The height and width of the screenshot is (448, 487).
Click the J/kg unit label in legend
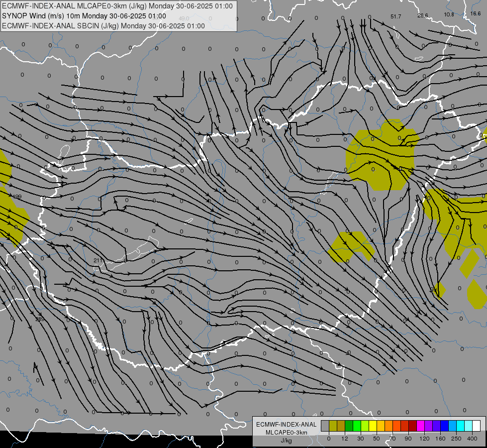pos(287,441)
